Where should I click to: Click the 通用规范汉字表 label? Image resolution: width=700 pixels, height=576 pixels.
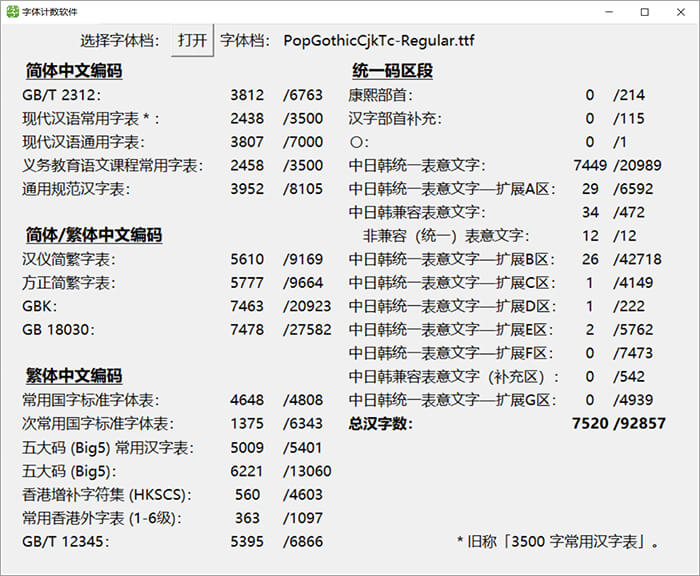(76, 189)
